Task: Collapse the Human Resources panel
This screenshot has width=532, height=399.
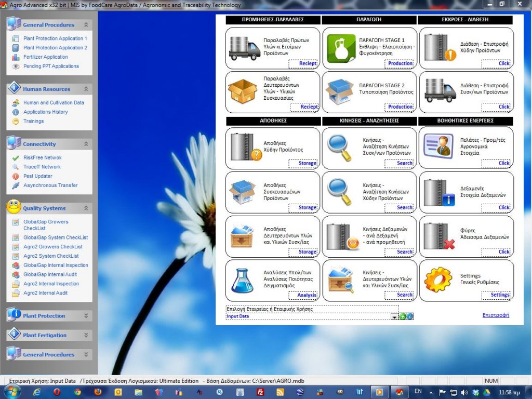Action: coord(86,89)
